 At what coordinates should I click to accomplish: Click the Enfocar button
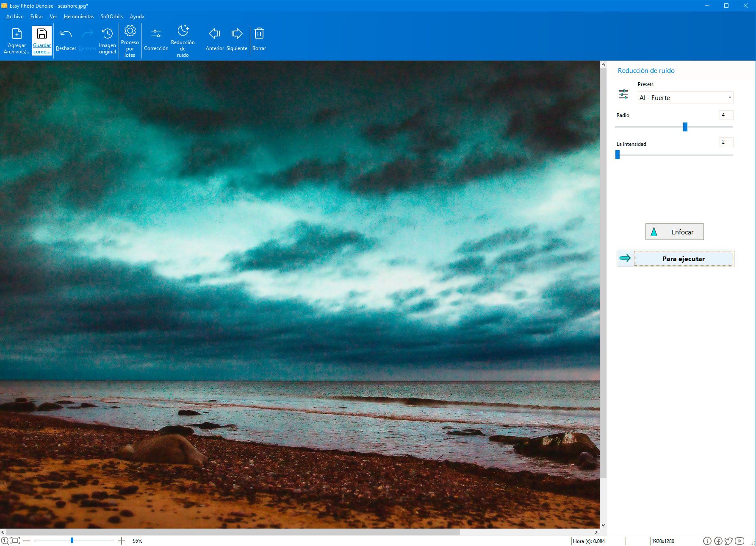674,232
